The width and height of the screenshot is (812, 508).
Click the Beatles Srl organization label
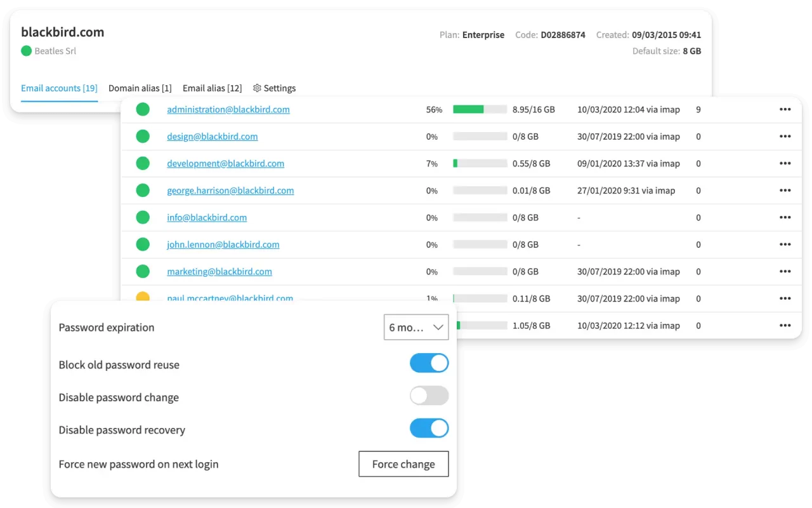click(x=56, y=51)
